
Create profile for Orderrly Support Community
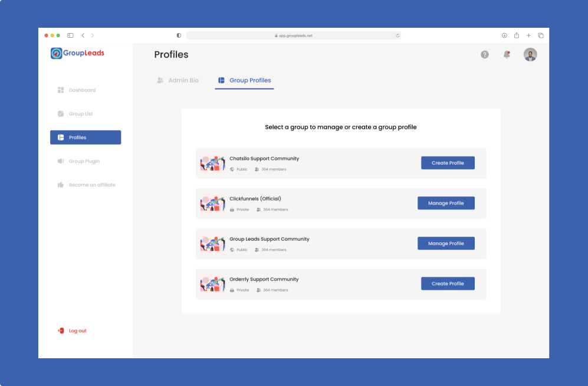point(448,283)
